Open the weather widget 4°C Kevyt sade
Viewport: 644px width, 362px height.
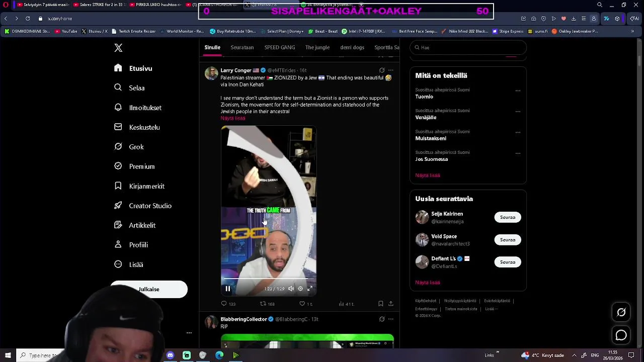pos(543,355)
